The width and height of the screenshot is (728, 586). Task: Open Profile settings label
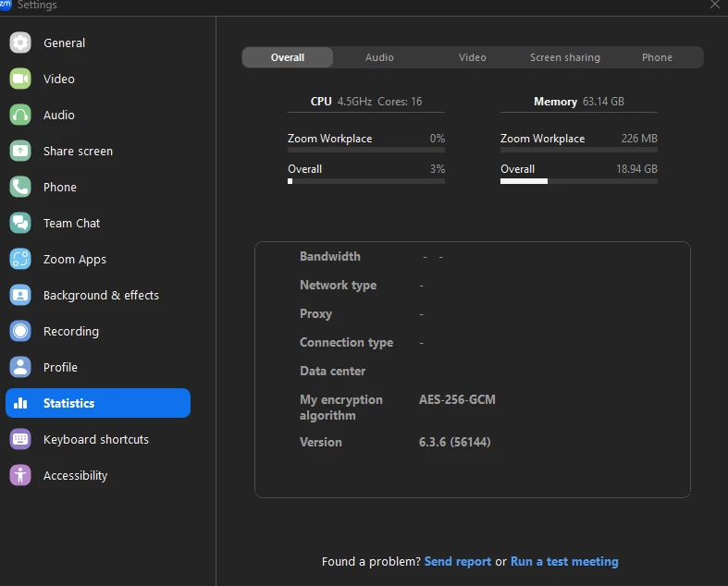click(x=60, y=368)
